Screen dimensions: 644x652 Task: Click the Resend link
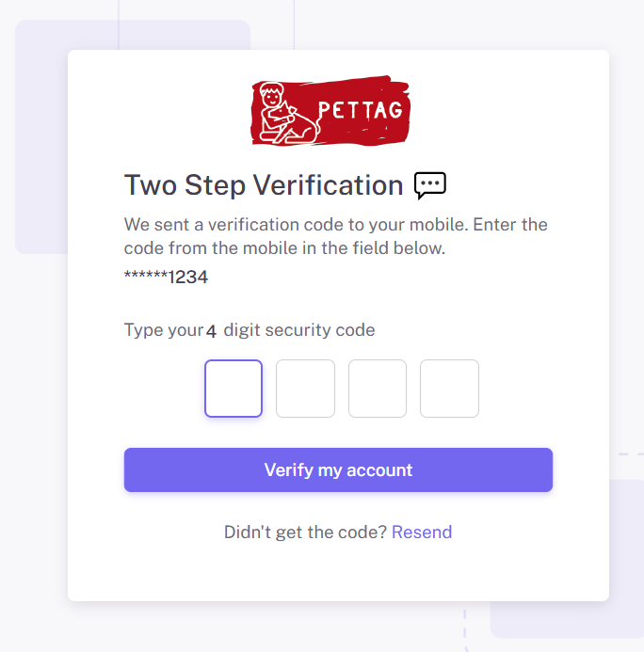click(422, 533)
